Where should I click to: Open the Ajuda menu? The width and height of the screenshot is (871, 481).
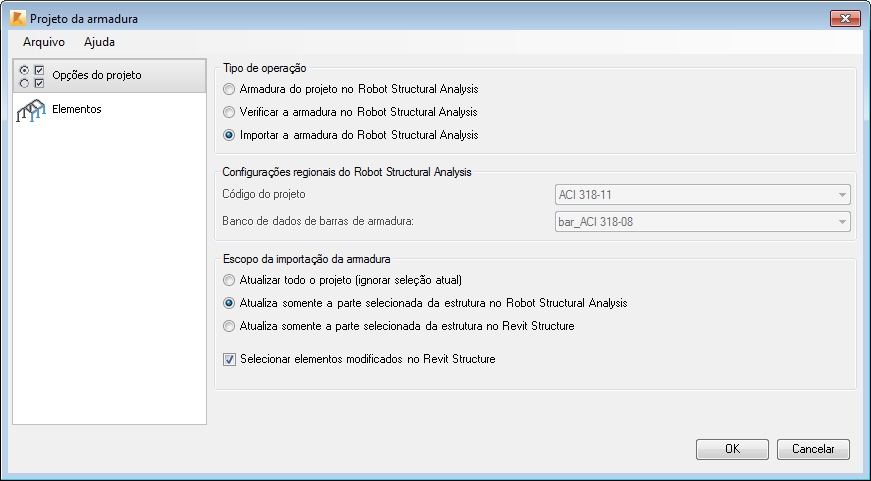coord(99,42)
